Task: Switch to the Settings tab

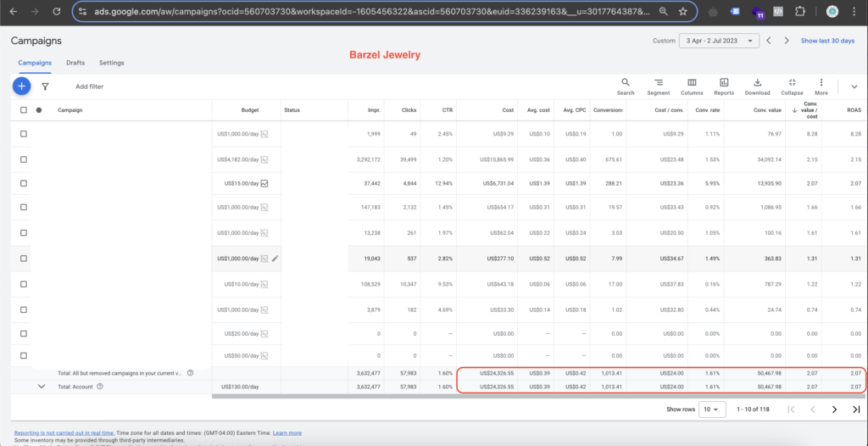Action: 111,63
